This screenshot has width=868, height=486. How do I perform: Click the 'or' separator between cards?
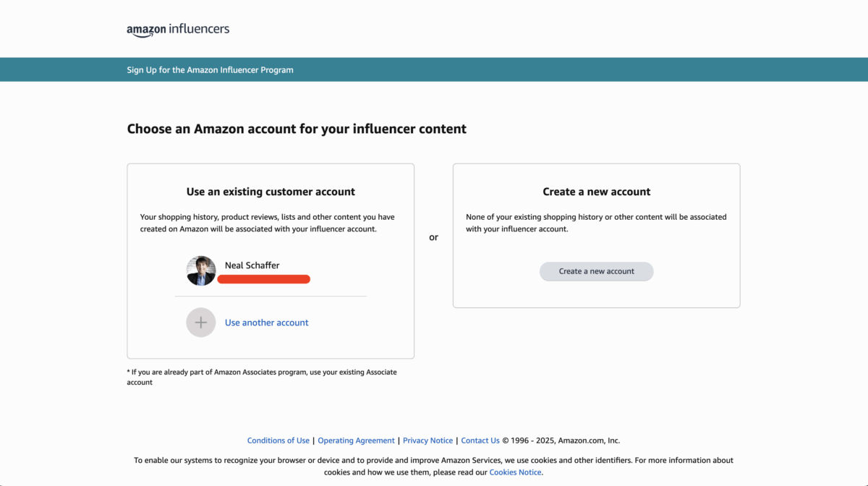433,237
